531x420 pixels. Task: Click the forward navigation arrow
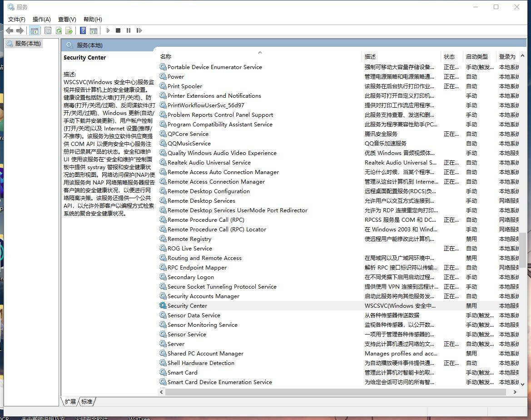pos(20,30)
